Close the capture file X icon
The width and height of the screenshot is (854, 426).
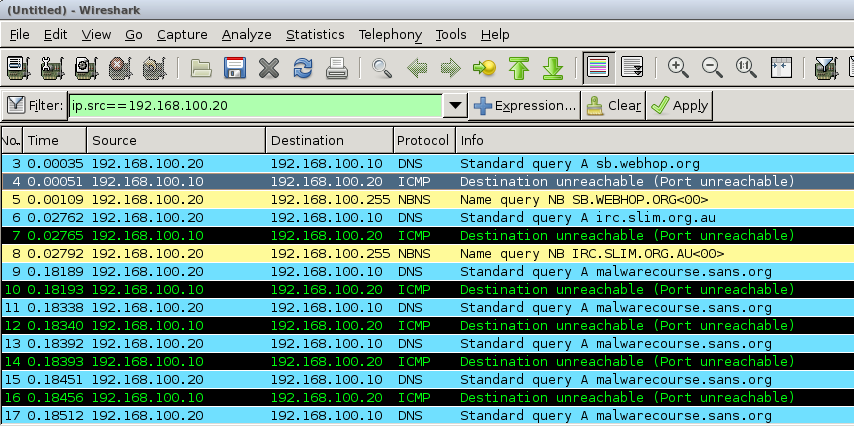[x=269, y=68]
